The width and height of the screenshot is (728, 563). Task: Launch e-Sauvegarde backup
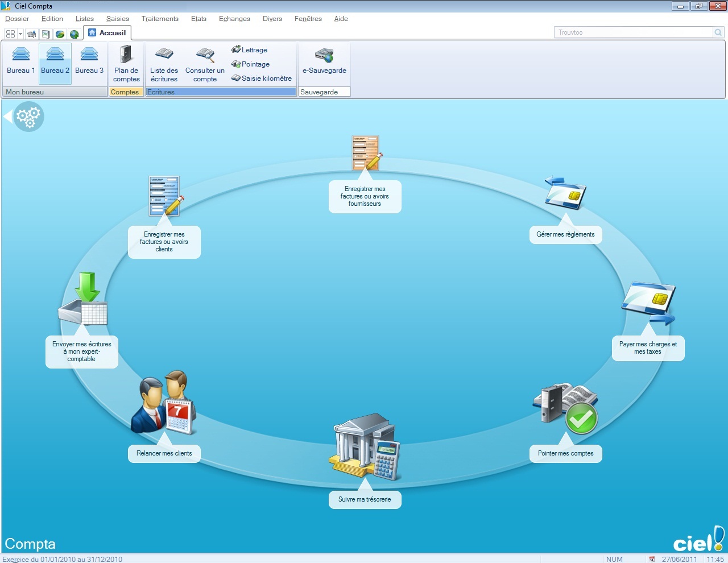pos(324,60)
